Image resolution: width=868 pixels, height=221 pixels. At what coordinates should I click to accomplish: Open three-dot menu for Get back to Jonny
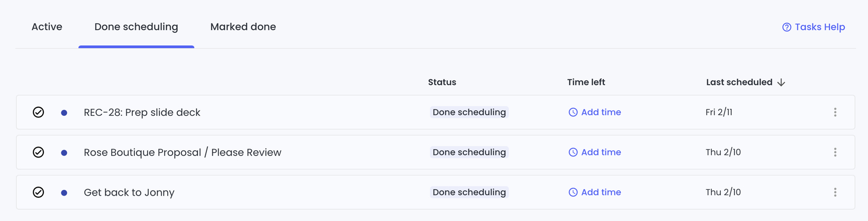point(835,192)
